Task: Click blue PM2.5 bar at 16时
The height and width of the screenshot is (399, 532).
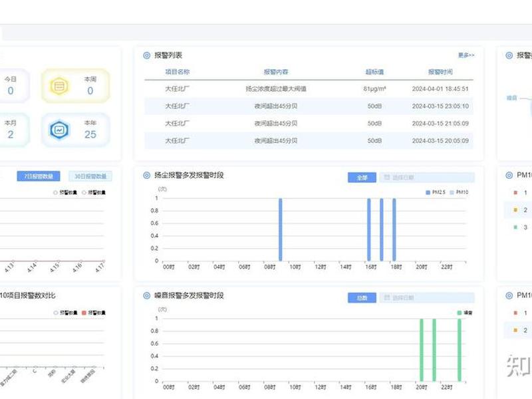Action: [x=369, y=229]
